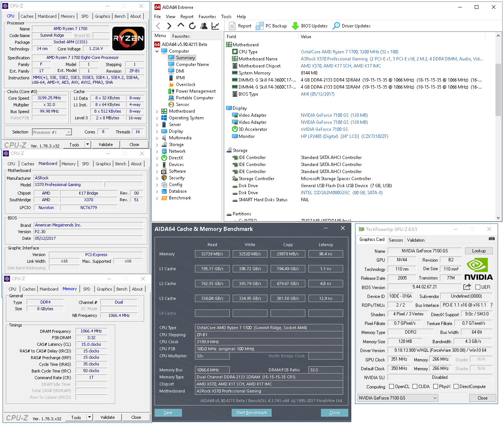This screenshot has width=504, height=424.
Task: Click the Bus Interface question mark in GPU-Z
Action: point(491,305)
